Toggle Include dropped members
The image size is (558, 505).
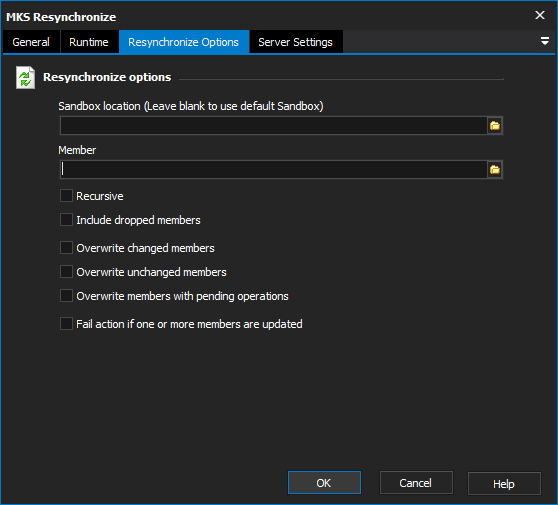[67, 220]
